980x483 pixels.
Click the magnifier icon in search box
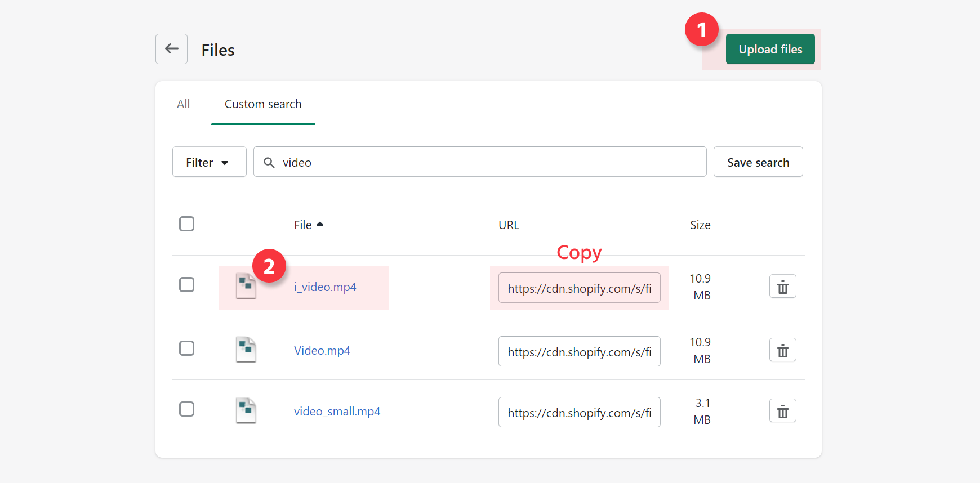click(x=269, y=163)
